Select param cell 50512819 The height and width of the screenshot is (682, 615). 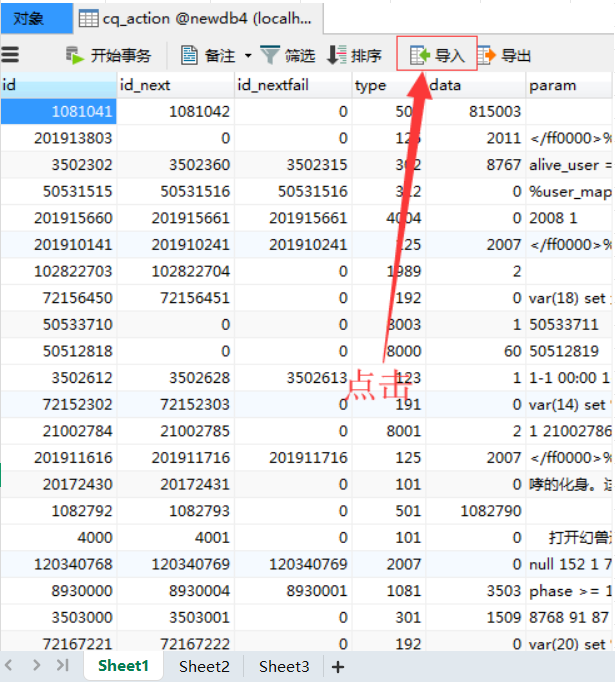click(x=570, y=351)
